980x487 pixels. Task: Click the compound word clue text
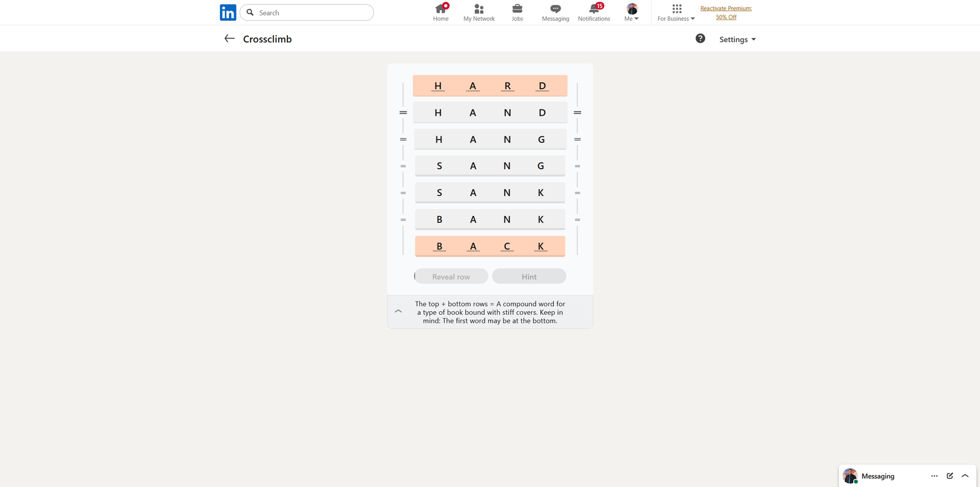tap(490, 312)
